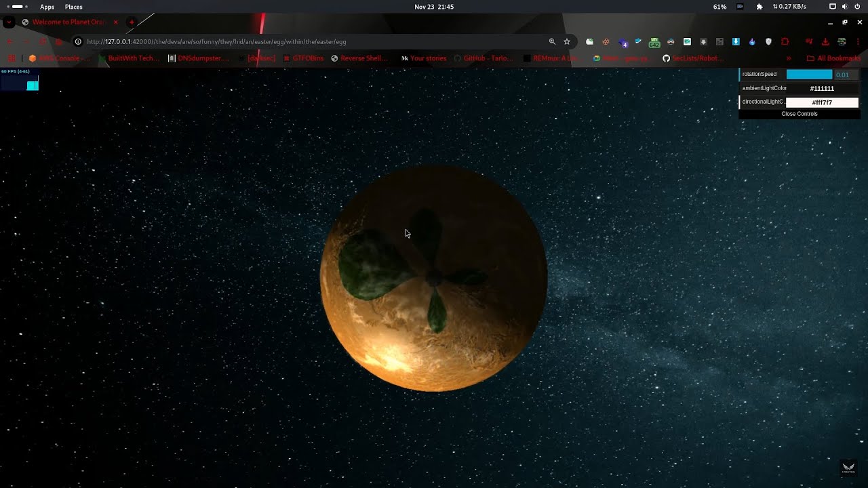Viewport: 868px width, 488px height.
Task: Click the ambientLightColor #111111 swatch
Action: [822, 88]
